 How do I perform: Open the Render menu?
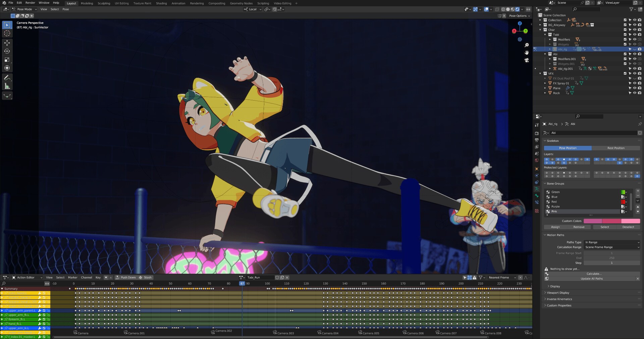[30, 3]
